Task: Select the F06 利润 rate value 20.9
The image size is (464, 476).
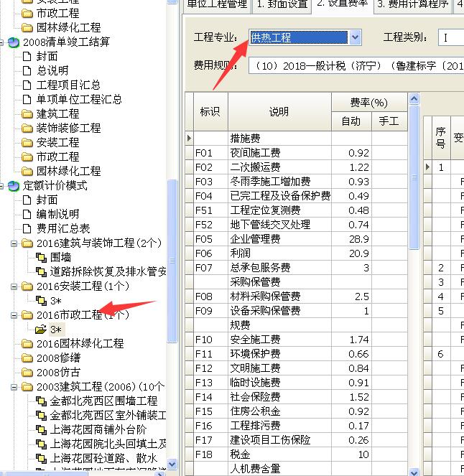Action: (x=351, y=253)
